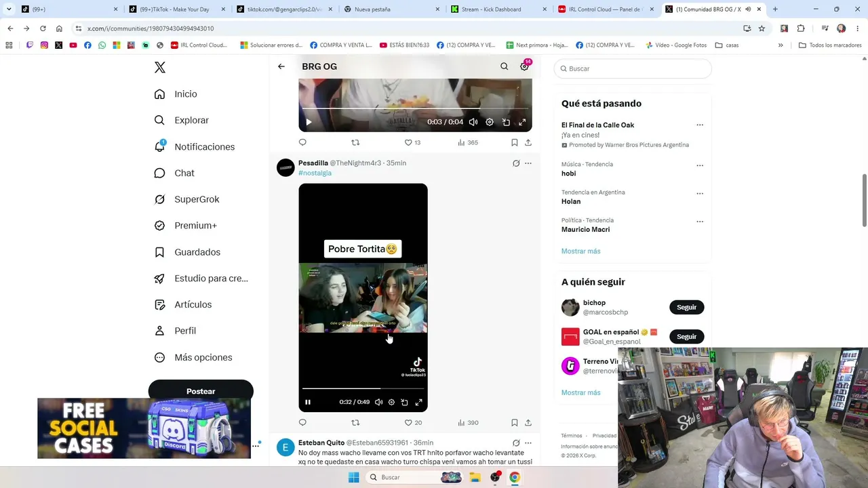View analytics showing 390 views

click(468, 422)
